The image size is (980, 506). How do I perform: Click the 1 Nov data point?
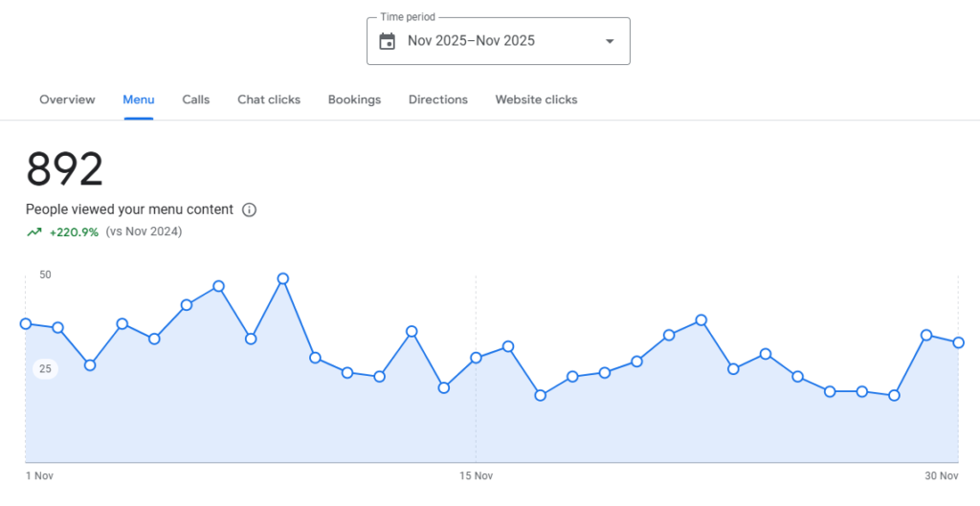pyautogui.click(x=26, y=323)
